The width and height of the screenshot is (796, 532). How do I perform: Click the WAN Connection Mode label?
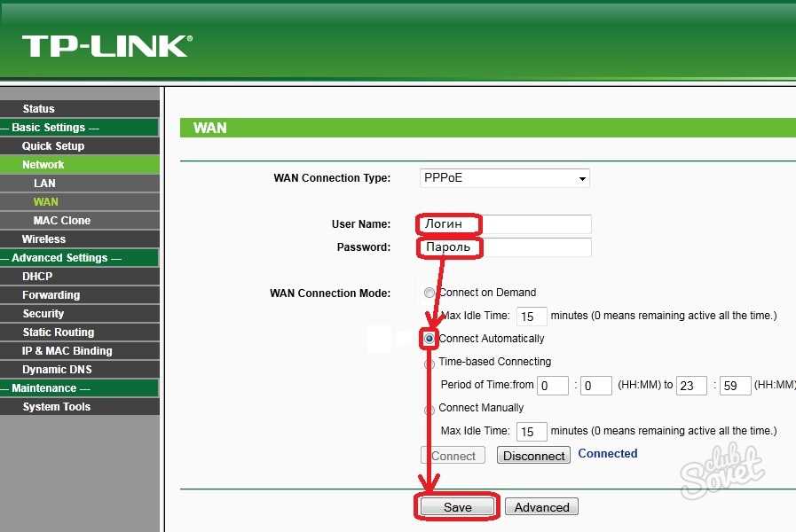click(x=330, y=293)
